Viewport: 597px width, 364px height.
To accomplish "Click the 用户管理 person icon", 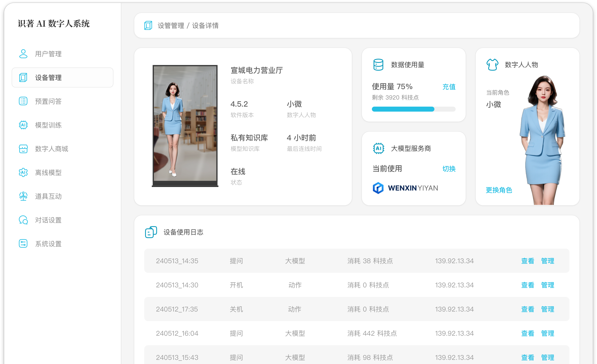I will coord(23,54).
